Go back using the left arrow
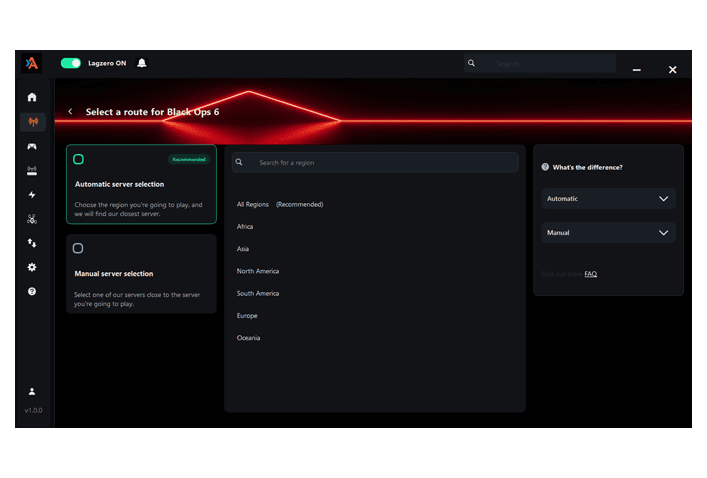707x478 pixels. click(70, 112)
